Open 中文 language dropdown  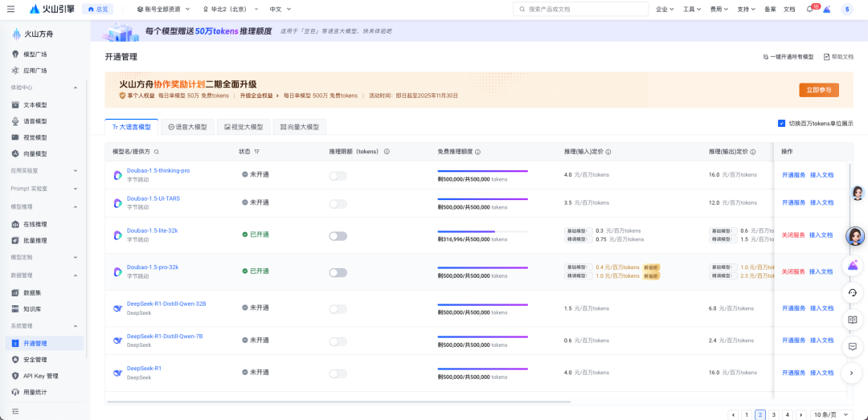coord(280,10)
